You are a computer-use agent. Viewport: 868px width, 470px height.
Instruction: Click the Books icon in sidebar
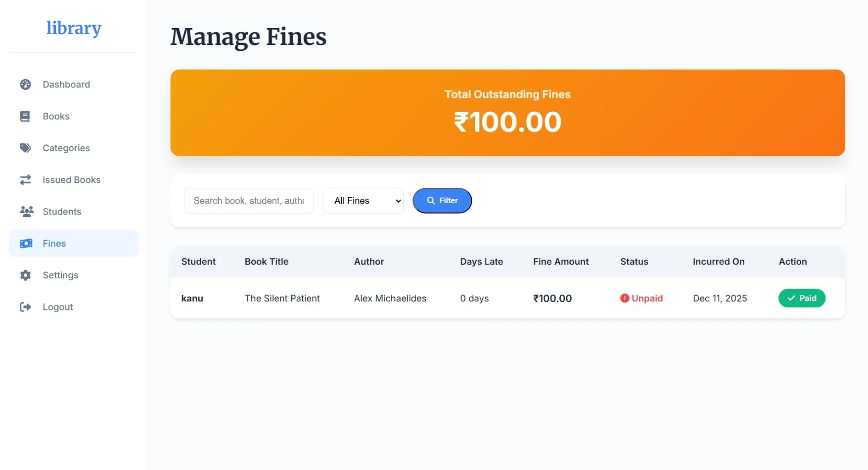click(x=25, y=116)
